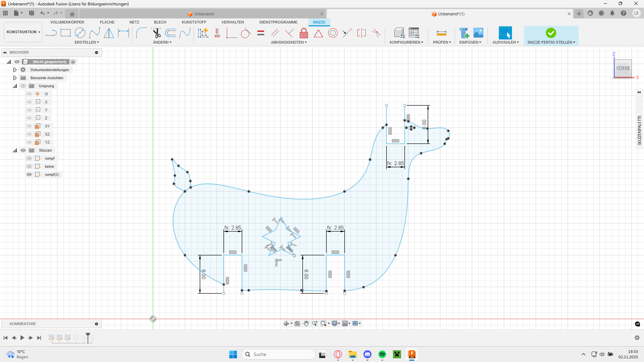Select the Concentric constraint icon
Viewport: 644px width, 362px height.
(333, 33)
